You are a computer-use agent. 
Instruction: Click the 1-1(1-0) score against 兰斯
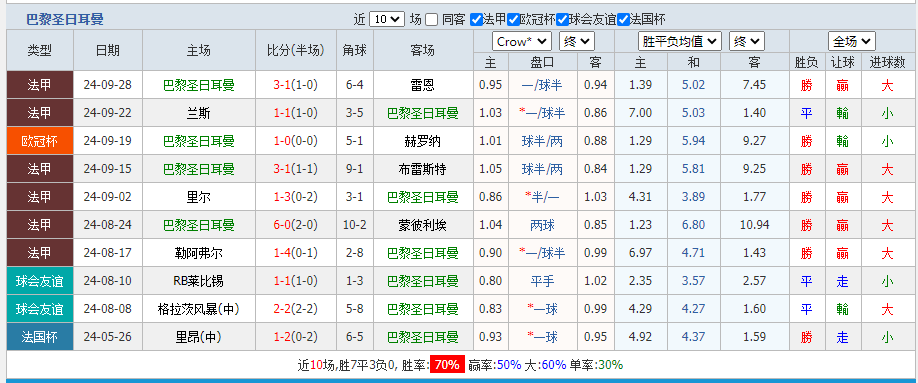coord(296,114)
